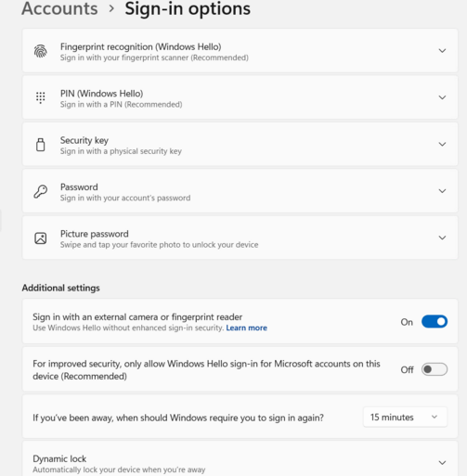467x476 pixels.
Task: Click the Picture password photo icon
Action: pyautogui.click(x=41, y=238)
